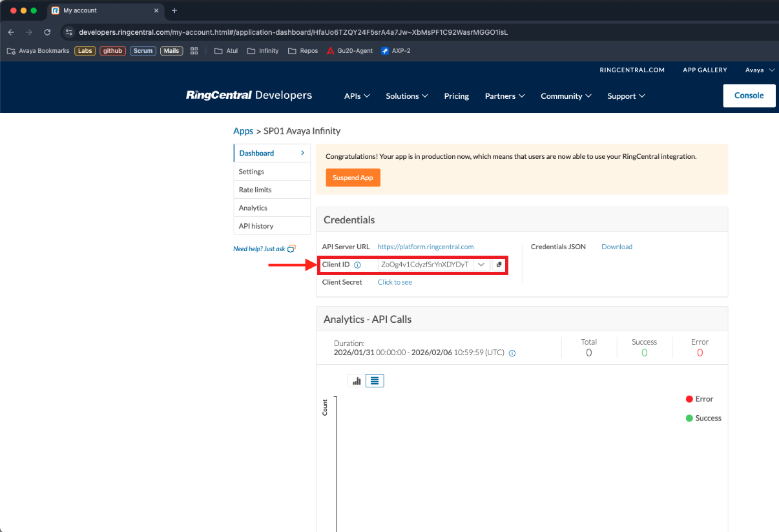Open API history in the sidebar
This screenshot has height=532, width=779.
pos(272,226)
